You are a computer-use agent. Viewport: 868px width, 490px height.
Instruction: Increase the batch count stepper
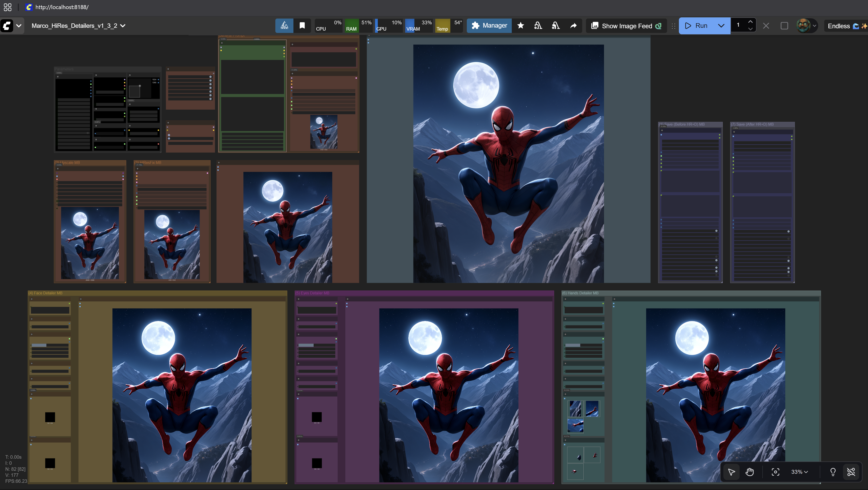[750, 22]
